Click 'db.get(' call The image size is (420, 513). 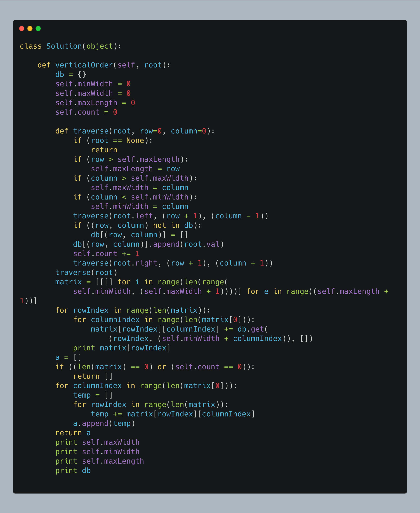click(x=252, y=329)
